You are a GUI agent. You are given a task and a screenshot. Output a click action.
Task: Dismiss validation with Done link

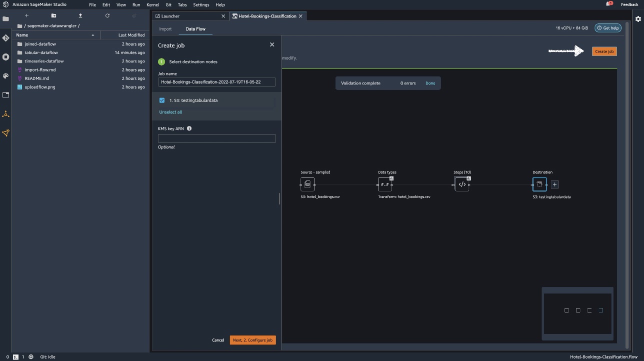[x=430, y=83]
